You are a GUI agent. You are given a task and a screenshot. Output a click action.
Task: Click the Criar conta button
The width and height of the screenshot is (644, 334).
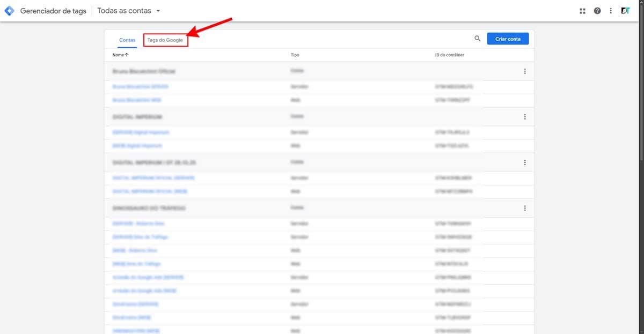click(508, 39)
